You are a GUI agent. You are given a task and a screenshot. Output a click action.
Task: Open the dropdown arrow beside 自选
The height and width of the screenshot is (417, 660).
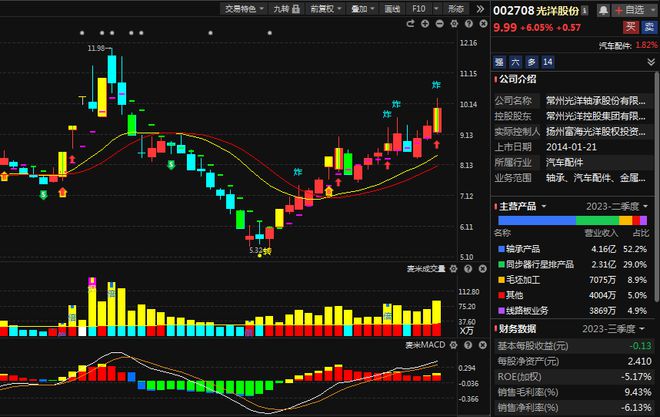[652, 10]
